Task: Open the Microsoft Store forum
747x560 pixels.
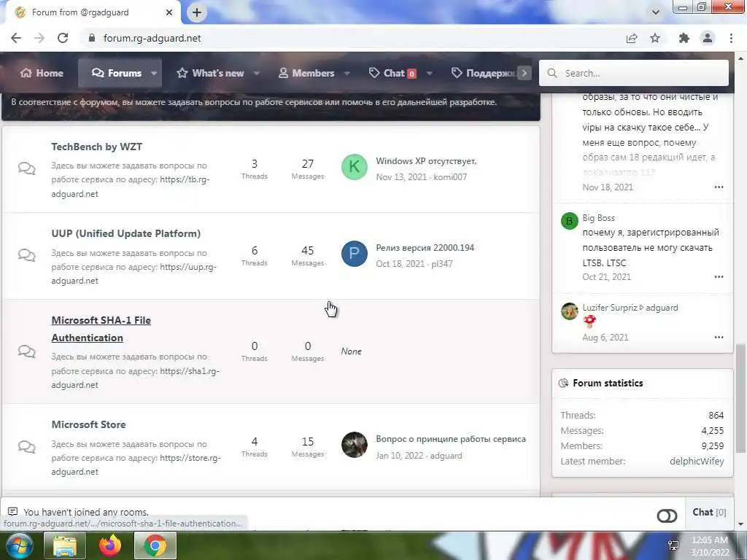Action: coord(88,424)
